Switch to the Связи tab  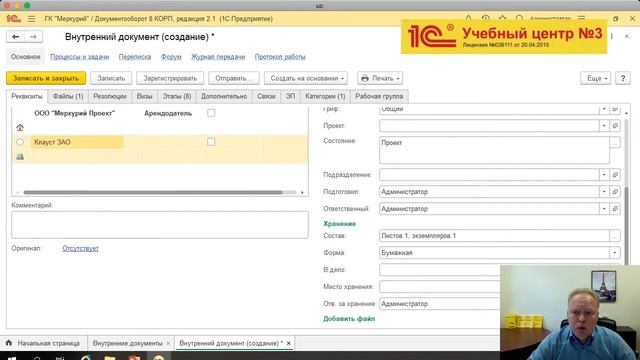[266, 96]
